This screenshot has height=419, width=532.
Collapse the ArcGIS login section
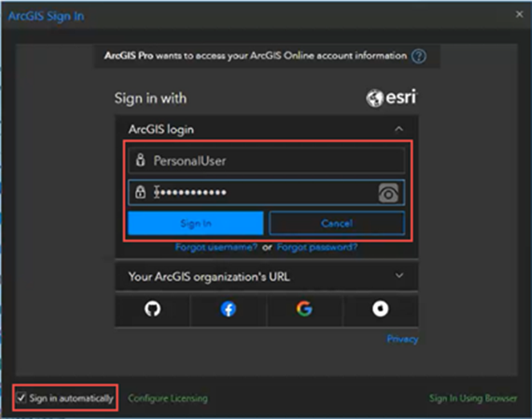point(399,129)
